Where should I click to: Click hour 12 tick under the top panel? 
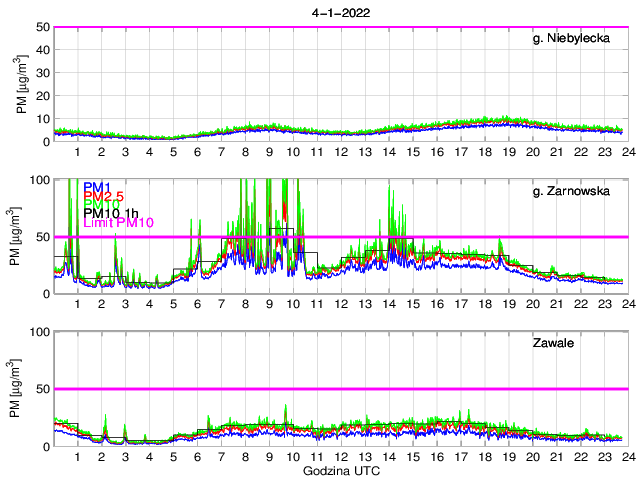341,152
